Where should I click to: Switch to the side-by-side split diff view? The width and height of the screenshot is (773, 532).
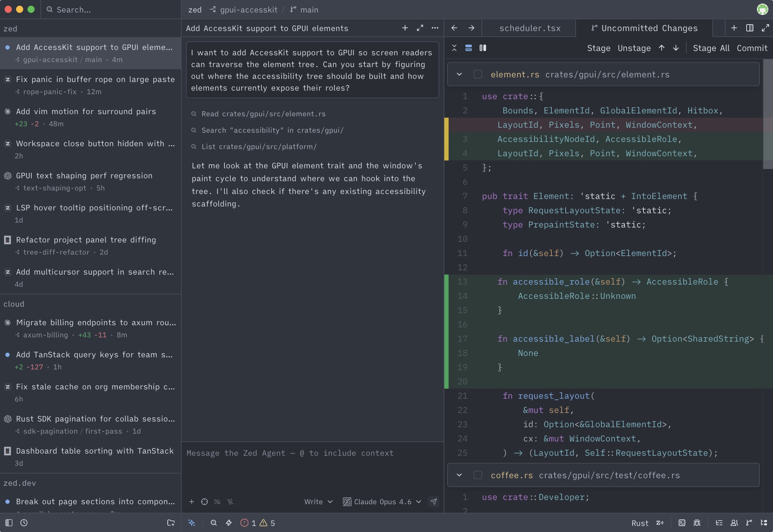point(483,48)
